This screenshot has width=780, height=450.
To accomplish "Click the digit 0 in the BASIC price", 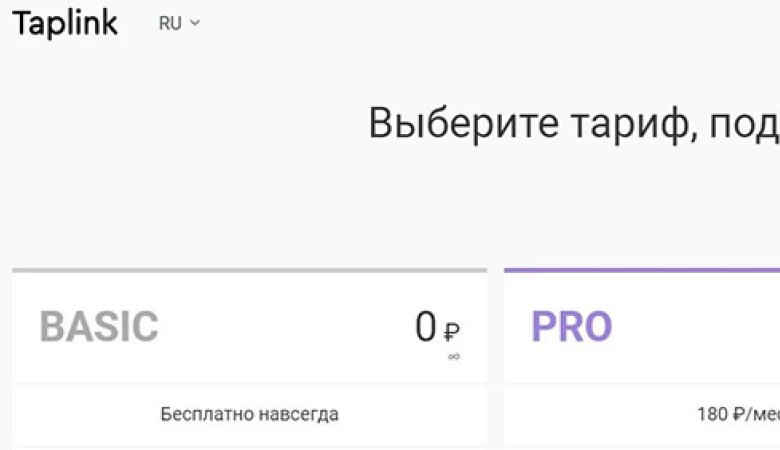I will pos(426,327).
